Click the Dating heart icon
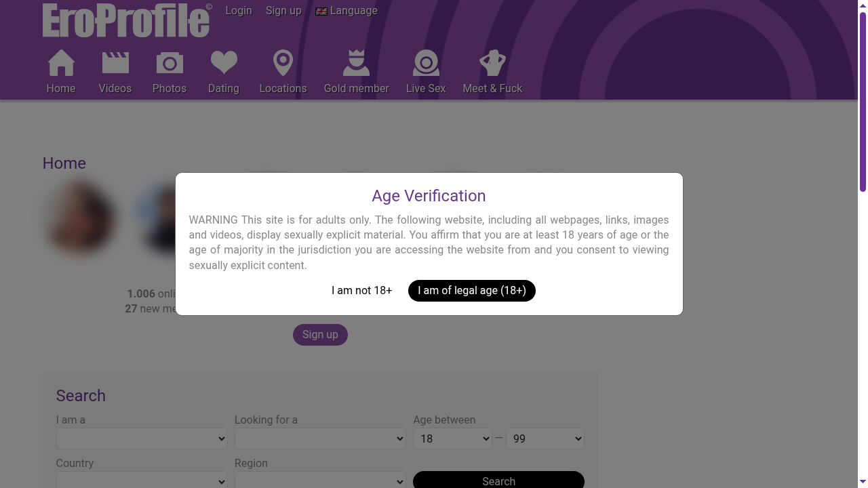The image size is (868, 488). (224, 62)
